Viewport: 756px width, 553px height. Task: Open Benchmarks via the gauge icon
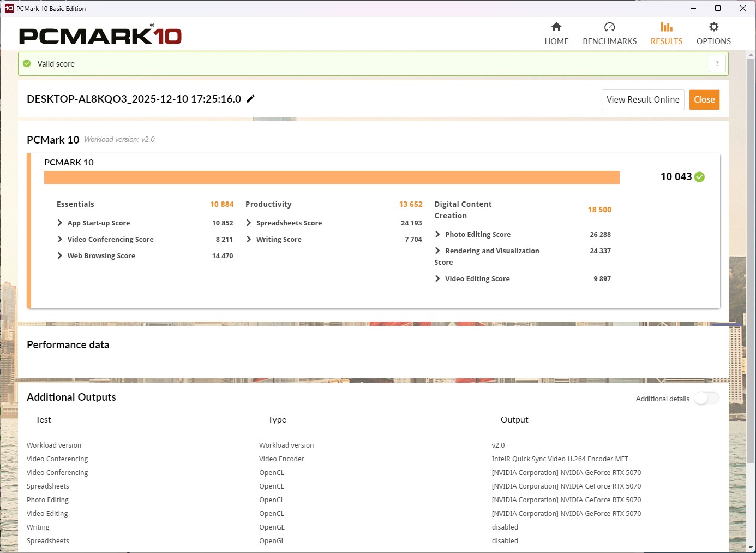coord(609,27)
